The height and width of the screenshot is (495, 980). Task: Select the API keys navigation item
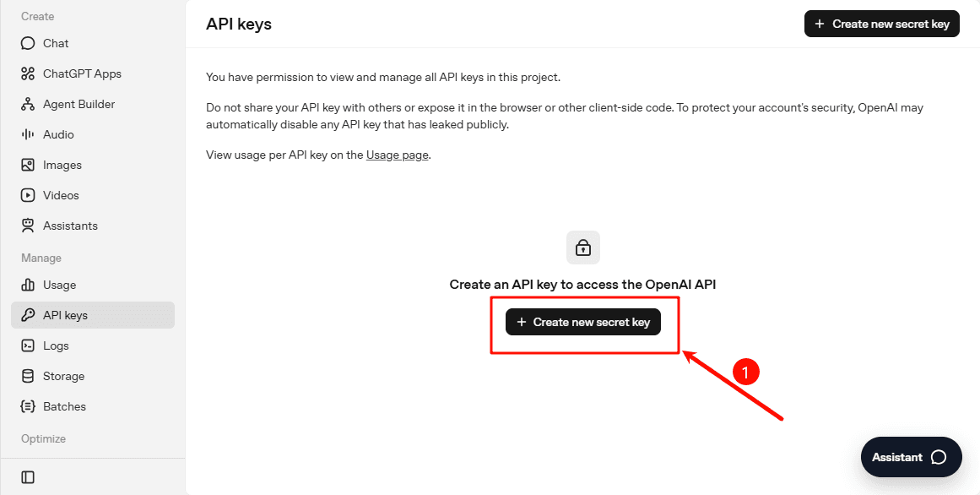63,315
